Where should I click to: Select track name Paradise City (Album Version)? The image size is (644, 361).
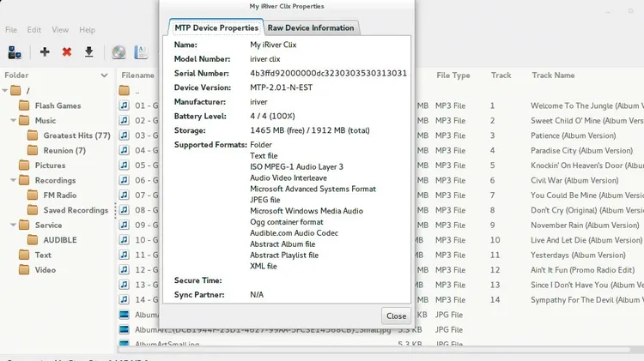581,150
